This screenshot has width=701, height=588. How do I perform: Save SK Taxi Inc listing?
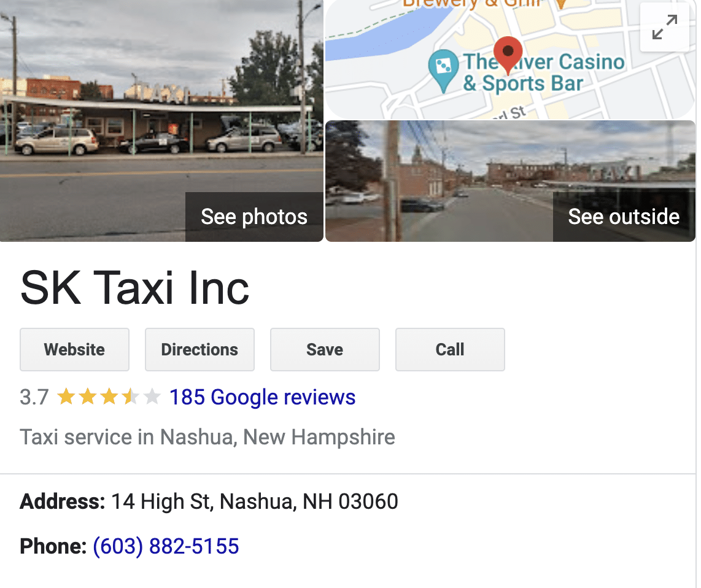(325, 350)
